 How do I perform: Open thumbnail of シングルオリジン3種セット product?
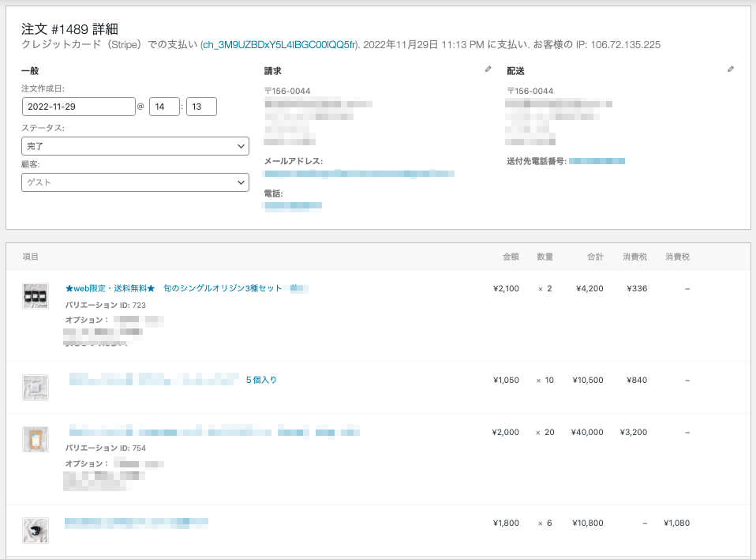click(x=36, y=295)
